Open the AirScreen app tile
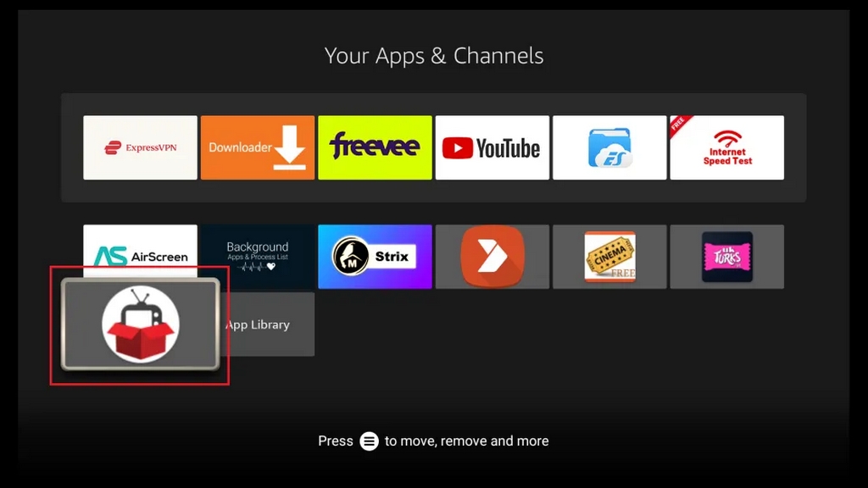The width and height of the screenshot is (868, 488). (140, 250)
